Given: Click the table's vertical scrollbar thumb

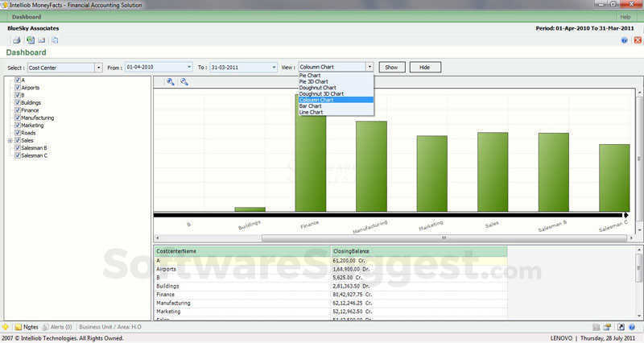Looking at the screenshot, I should coord(638,268).
